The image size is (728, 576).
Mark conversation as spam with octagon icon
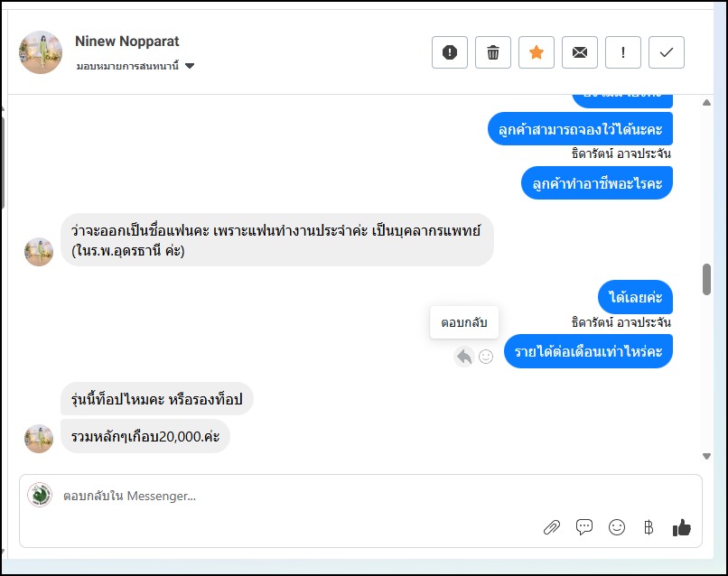pyautogui.click(x=450, y=52)
